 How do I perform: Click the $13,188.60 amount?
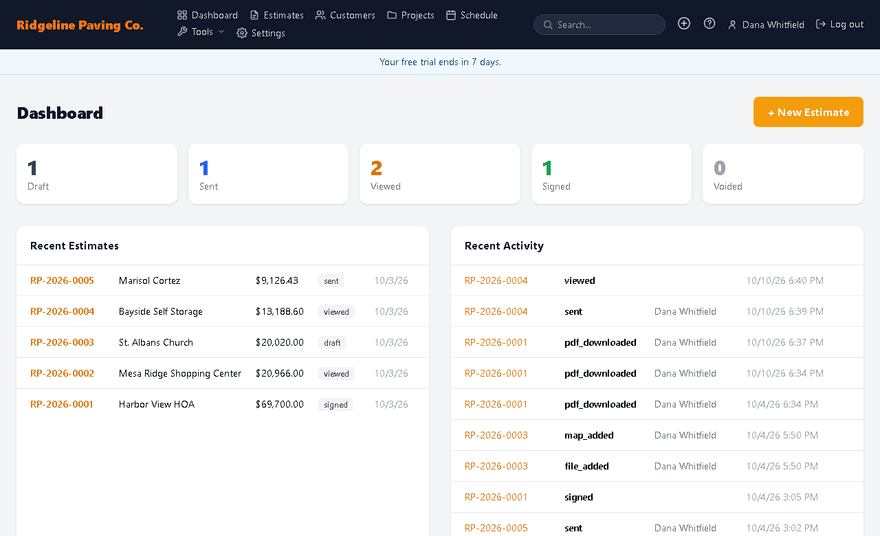click(x=279, y=311)
